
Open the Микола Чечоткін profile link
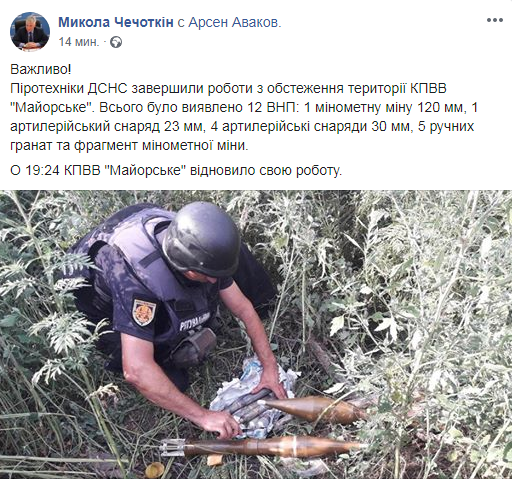click(x=116, y=22)
